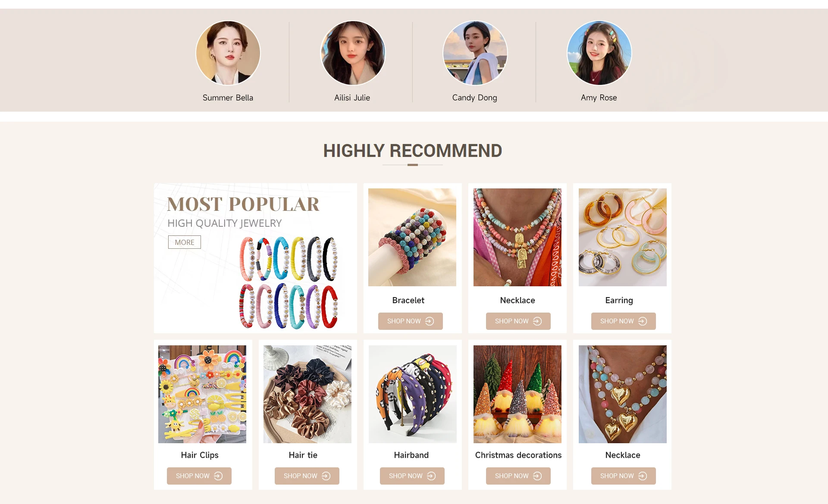This screenshot has width=828, height=504.
Task: Select Candy Dong's profile picture
Action: click(475, 53)
